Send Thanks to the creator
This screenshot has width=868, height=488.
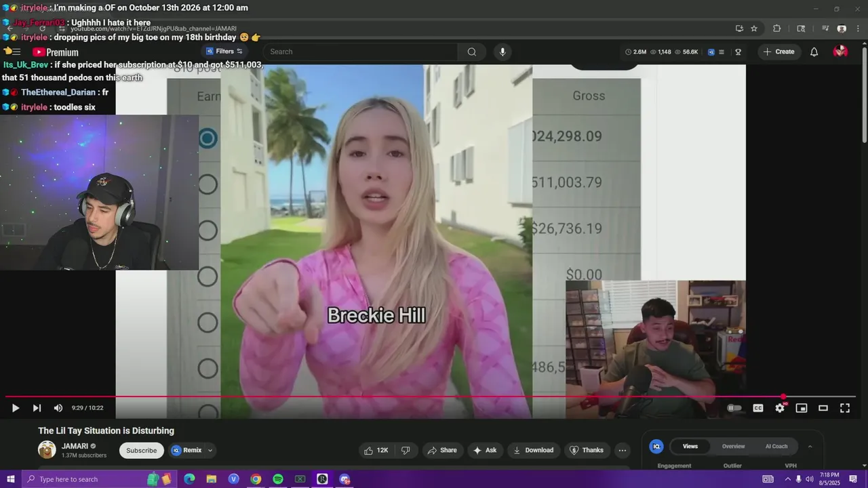pos(587,450)
